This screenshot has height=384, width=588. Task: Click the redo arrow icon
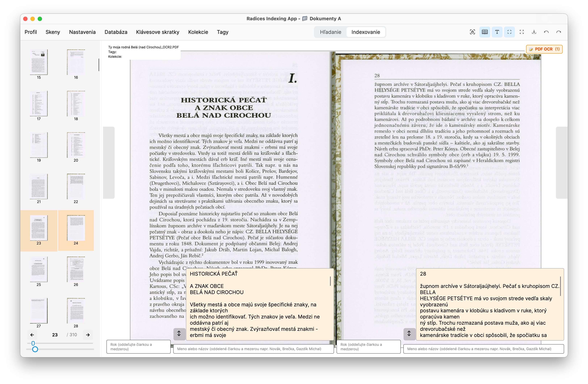point(559,32)
